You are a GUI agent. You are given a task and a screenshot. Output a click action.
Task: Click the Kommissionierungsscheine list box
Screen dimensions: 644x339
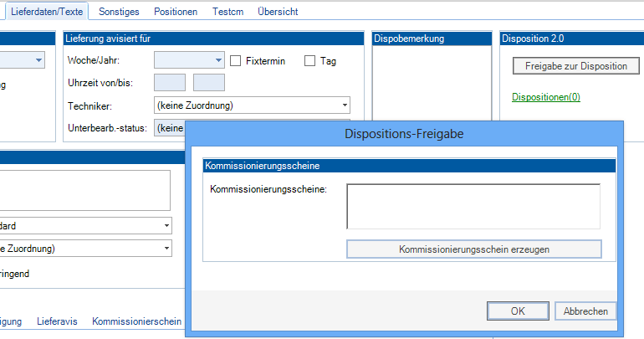(473, 206)
